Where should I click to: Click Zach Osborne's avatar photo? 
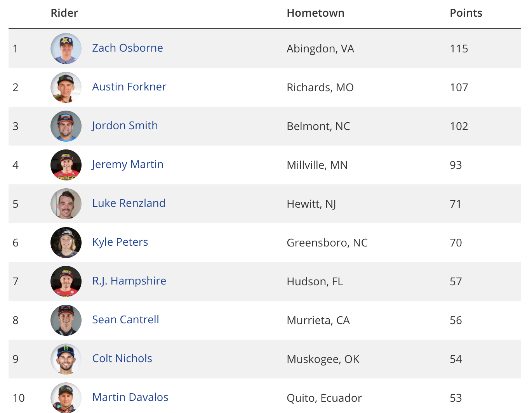[x=66, y=49]
